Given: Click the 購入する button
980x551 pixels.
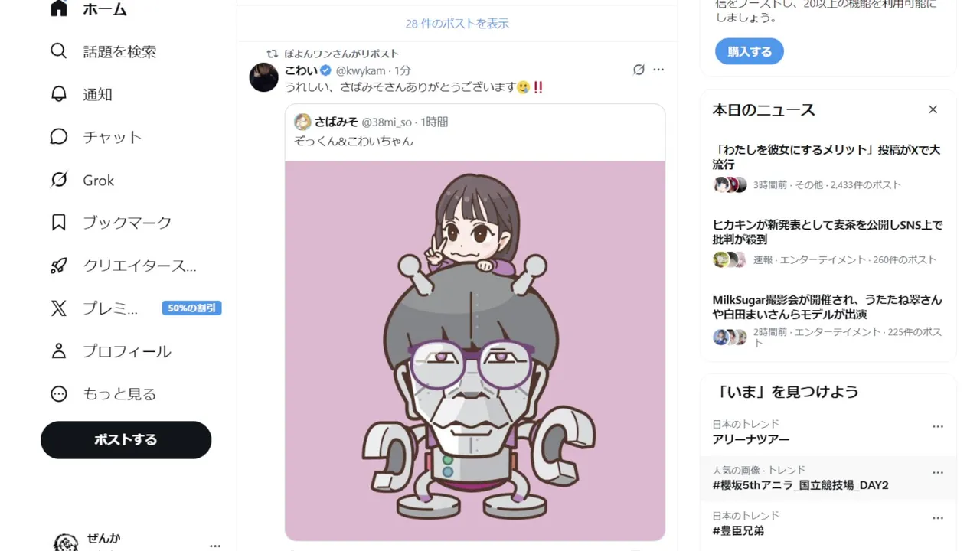Looking at the screenshot, I should (x=750, y=51).
